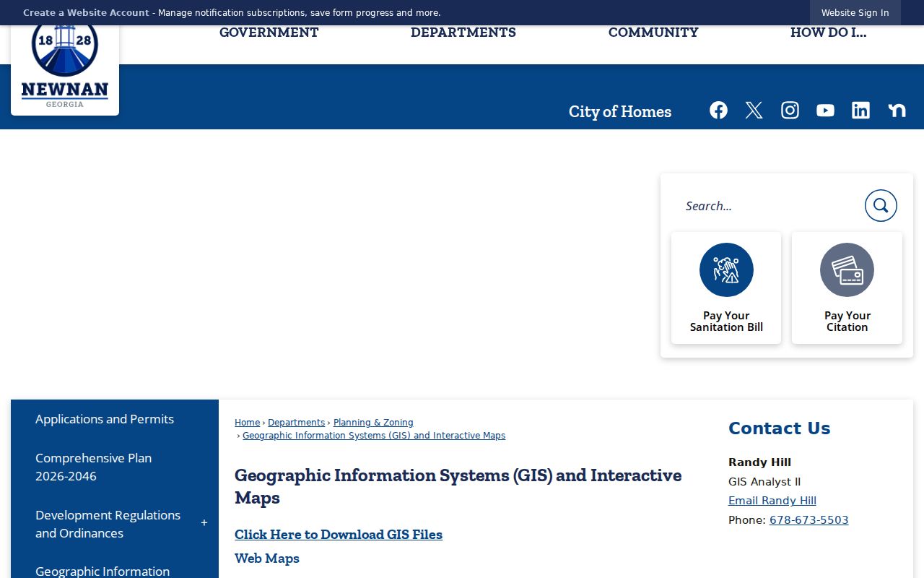This screenshot has width=924, height=578.
Task: Call phone number 678-673-5503 link
Action: click(x=808, y=520)
